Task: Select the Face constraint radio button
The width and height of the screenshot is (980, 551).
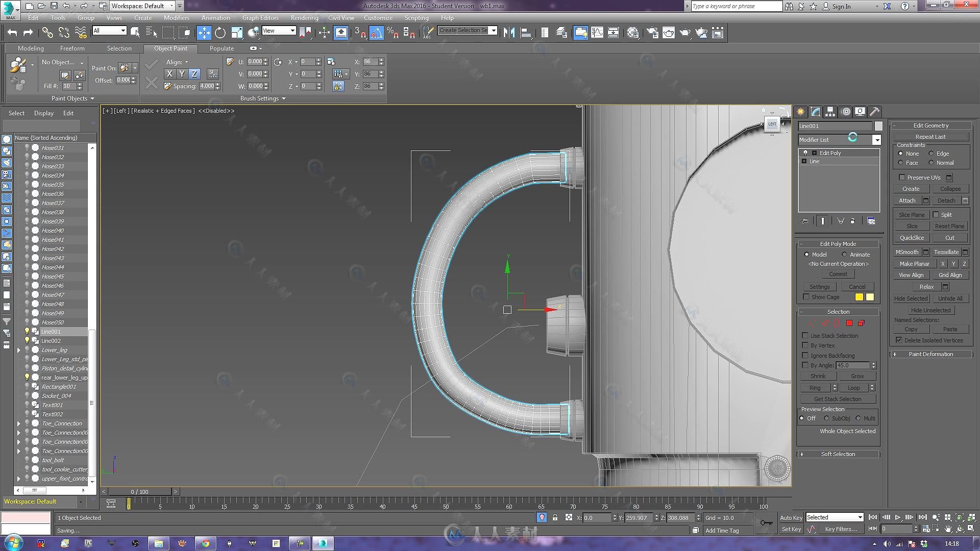Action: click(900, 163)
